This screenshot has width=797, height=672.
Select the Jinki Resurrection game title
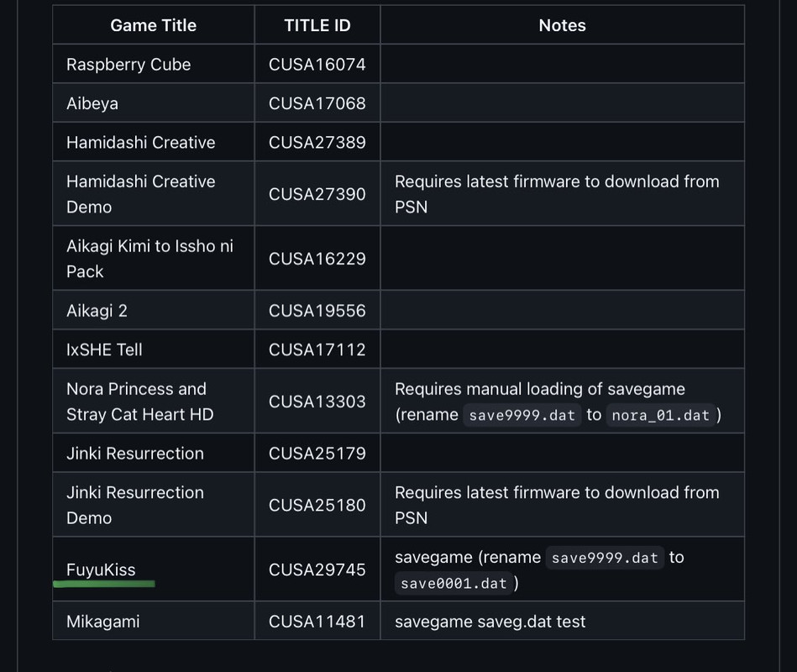coord(134,454)
